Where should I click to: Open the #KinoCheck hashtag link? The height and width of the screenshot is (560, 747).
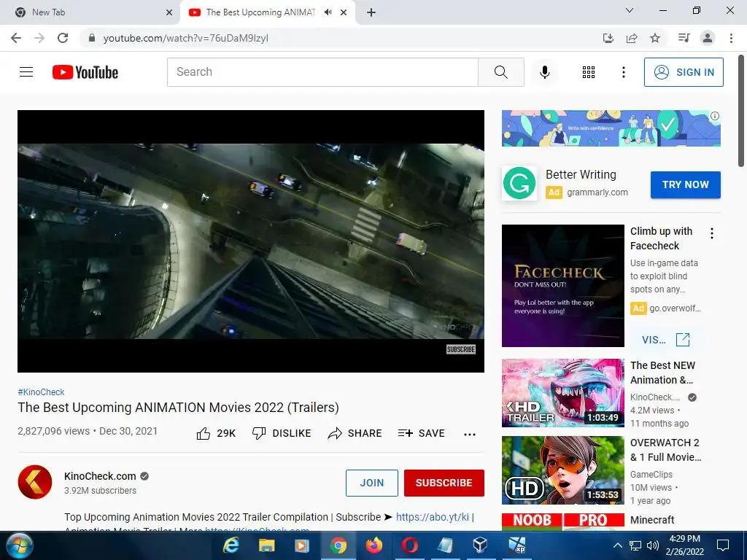[x=41, y=392]
